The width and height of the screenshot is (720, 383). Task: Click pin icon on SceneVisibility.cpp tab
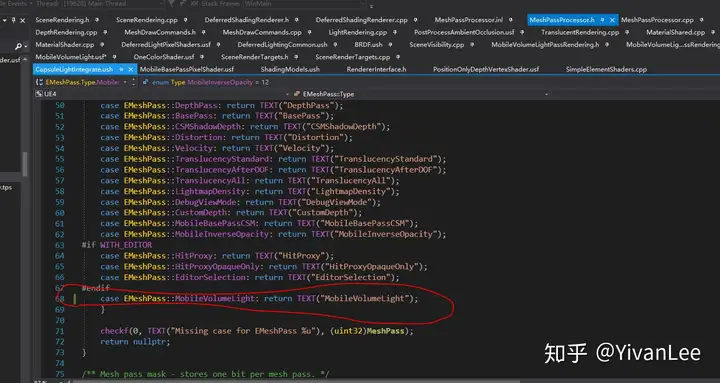tap(472, 45)
